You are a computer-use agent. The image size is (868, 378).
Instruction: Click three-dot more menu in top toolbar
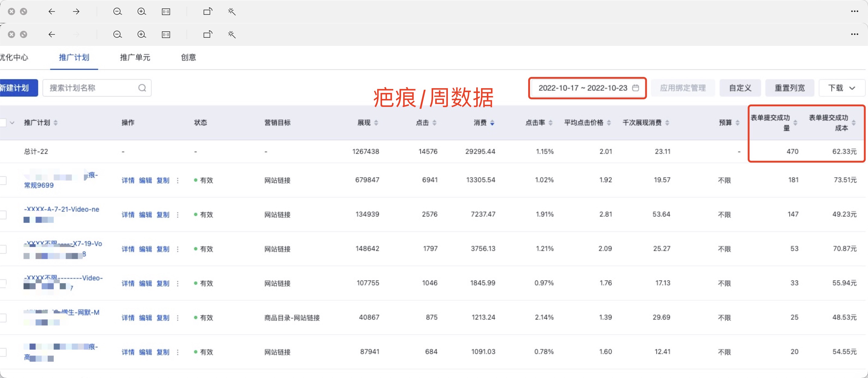[854, 11]
